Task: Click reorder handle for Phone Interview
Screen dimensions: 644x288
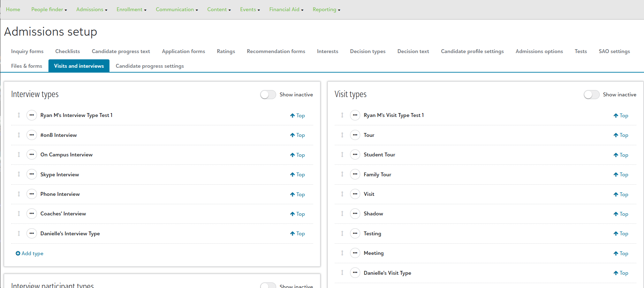Action: (19, 194)
